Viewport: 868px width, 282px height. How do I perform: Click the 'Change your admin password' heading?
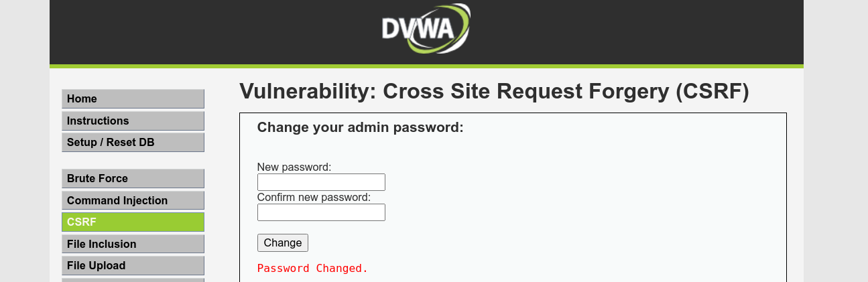360,127
